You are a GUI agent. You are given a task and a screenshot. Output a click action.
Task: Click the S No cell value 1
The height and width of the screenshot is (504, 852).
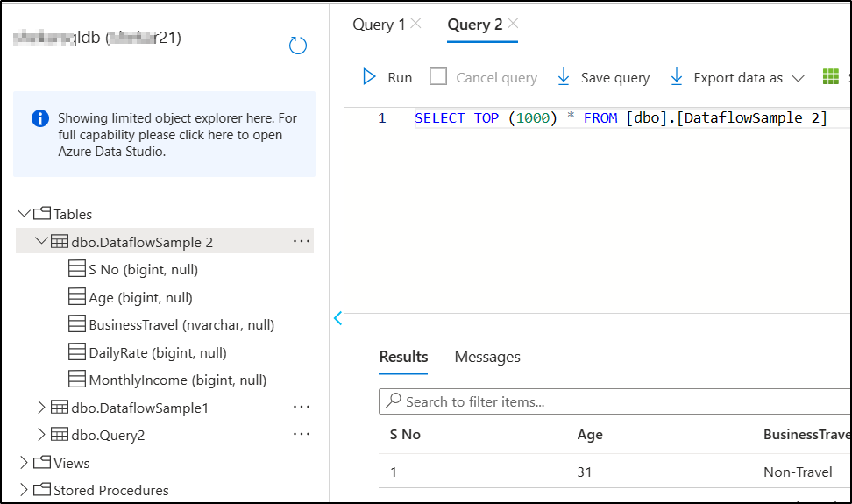pos(394,472)
